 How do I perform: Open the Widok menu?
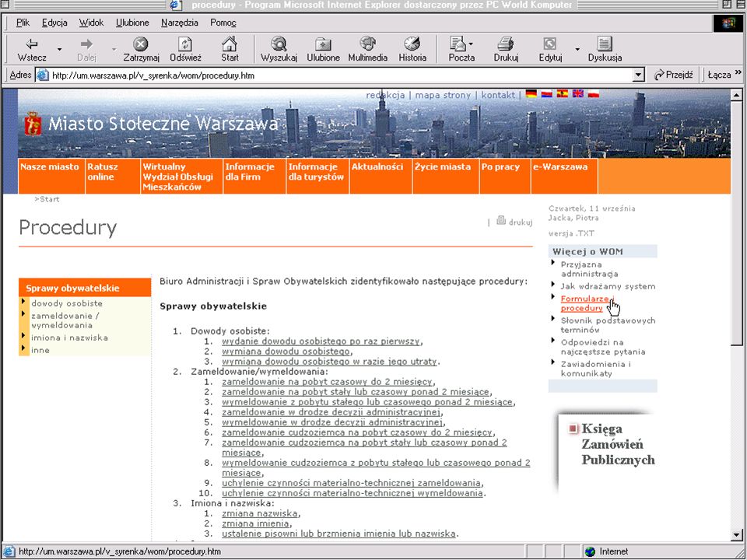(x=92, y=23)
